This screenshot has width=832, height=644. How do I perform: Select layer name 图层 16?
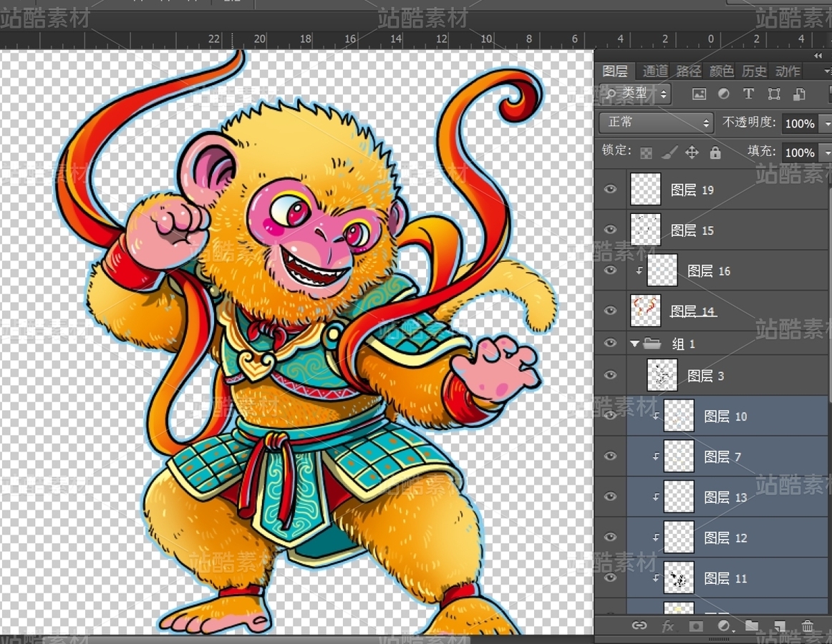click(709, 271)
